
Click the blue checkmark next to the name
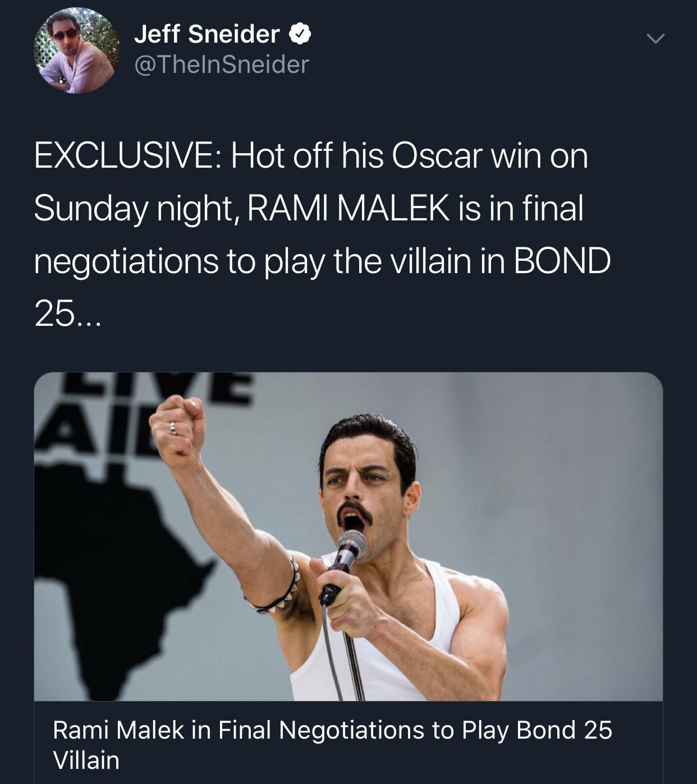[x=299, y=34]
